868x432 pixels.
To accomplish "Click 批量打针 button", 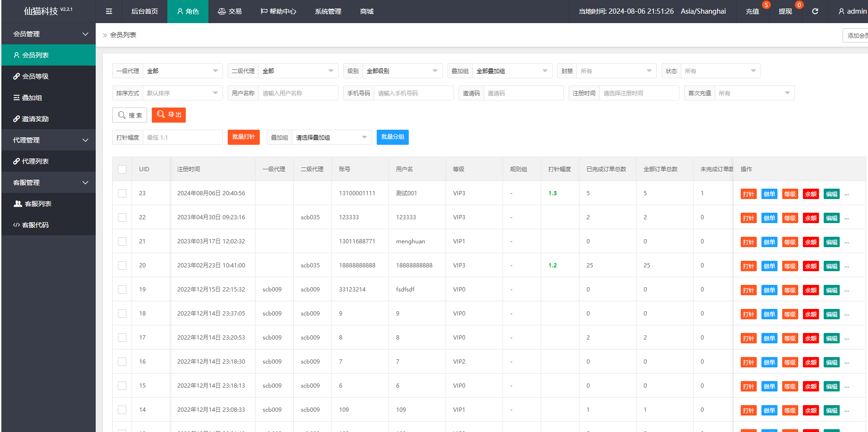I will (x=244, y=137).
